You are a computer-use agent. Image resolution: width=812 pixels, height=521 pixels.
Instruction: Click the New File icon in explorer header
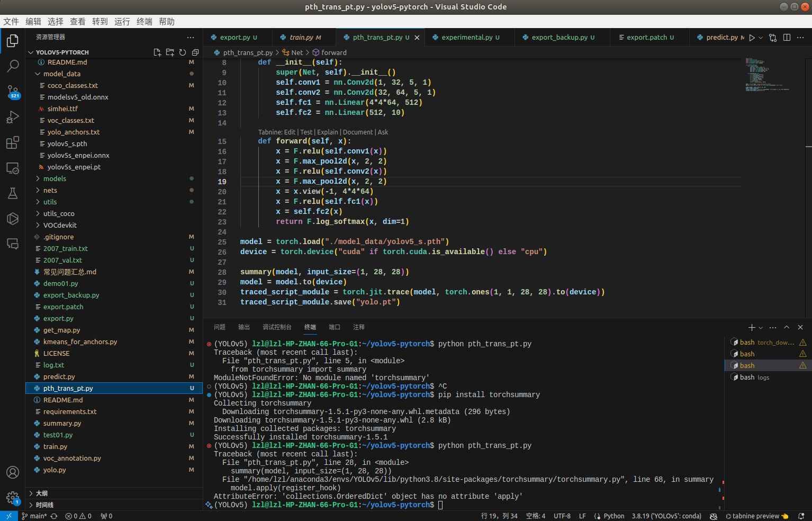click(x=157, y=52)
